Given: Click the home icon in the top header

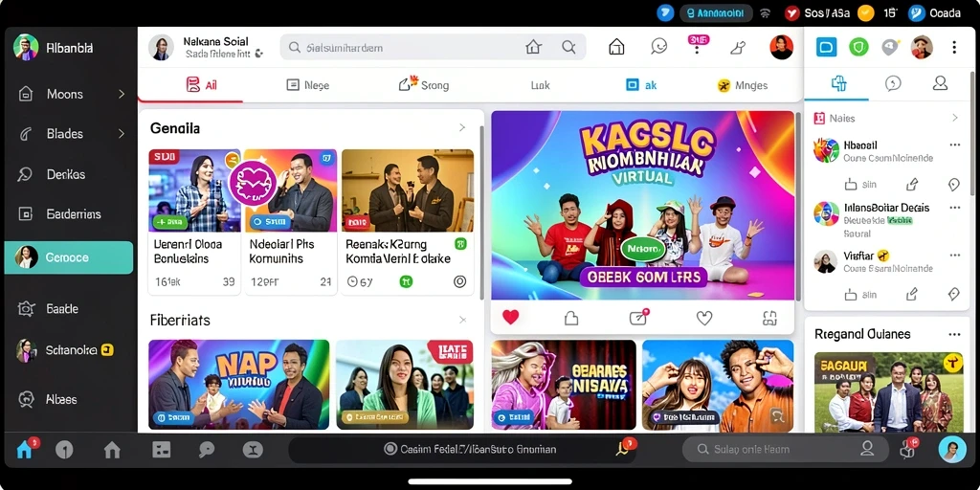Looking at the screenshot, I should click(616, 47).
